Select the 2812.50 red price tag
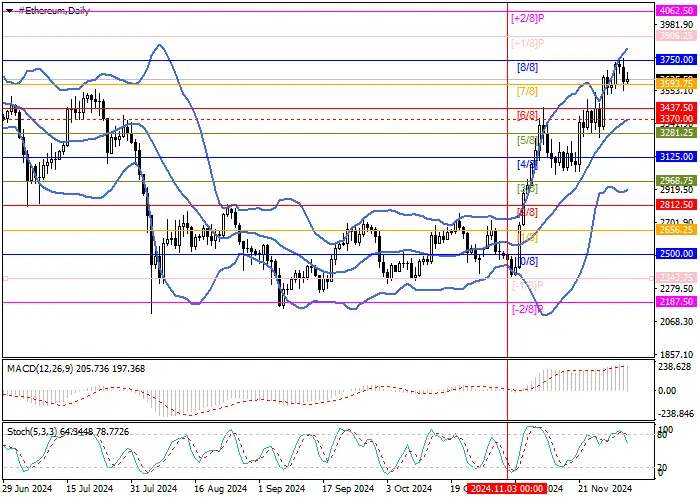The image size is (700, 500). point(676,205)
